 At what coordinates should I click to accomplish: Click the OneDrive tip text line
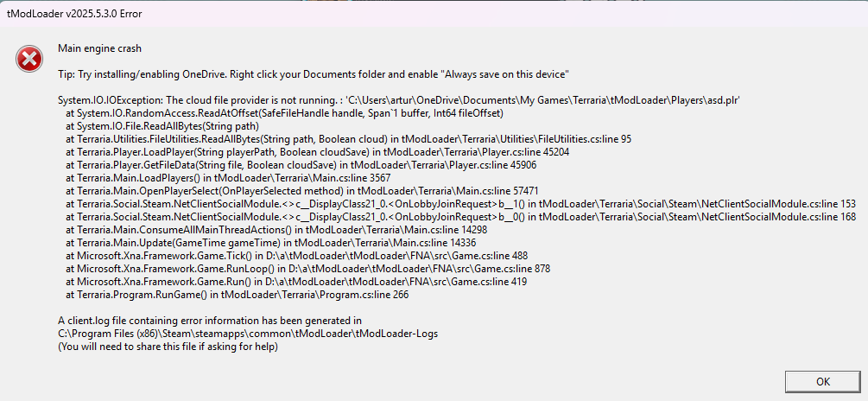click(x=314, y=73)
